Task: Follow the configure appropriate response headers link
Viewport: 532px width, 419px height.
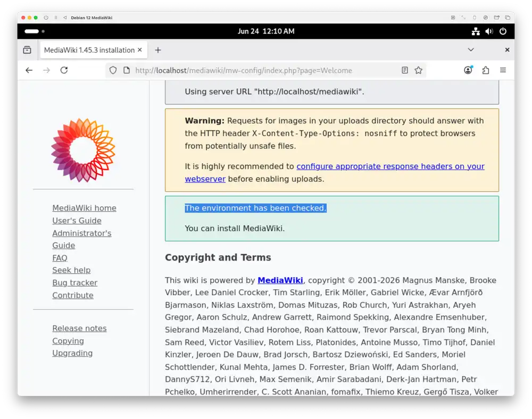Action: [390, 166]
